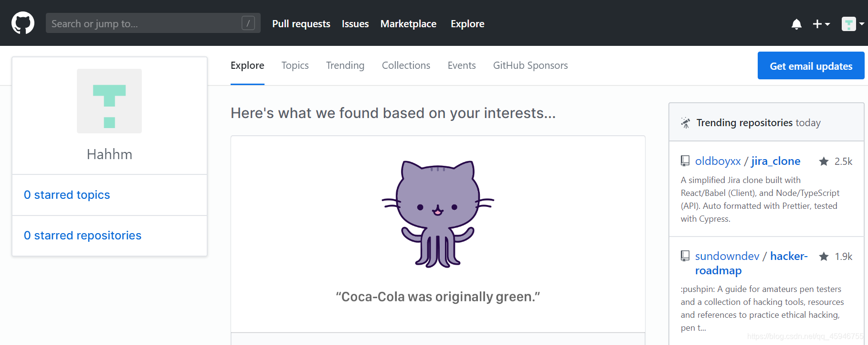Click the star icon for jira_clone
Screen dimensions: 868x345
824,162
